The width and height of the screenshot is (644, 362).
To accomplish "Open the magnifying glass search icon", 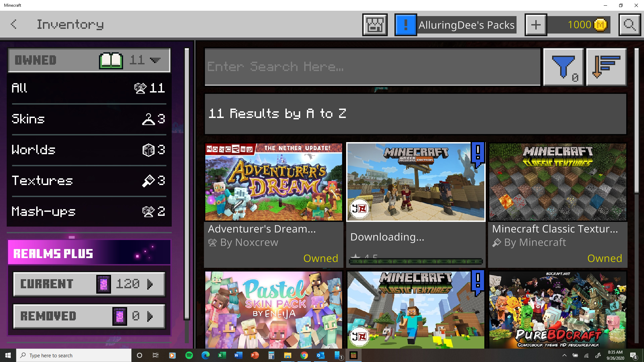I will tap(630, 24).
